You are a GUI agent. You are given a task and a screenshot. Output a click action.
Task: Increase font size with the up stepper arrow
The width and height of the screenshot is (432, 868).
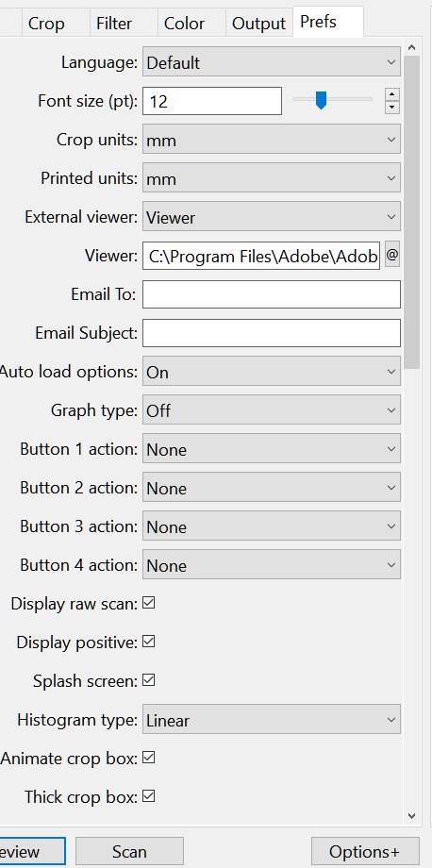[392, 94]
